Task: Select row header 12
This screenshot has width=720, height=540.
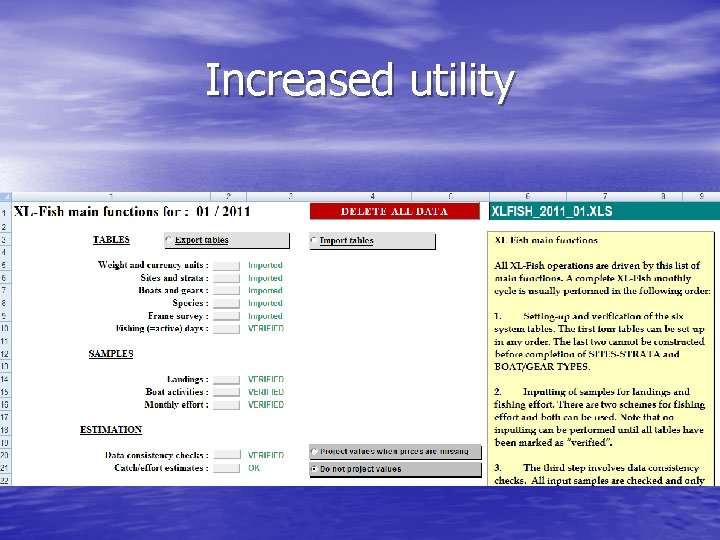Action: coord(4,354)
